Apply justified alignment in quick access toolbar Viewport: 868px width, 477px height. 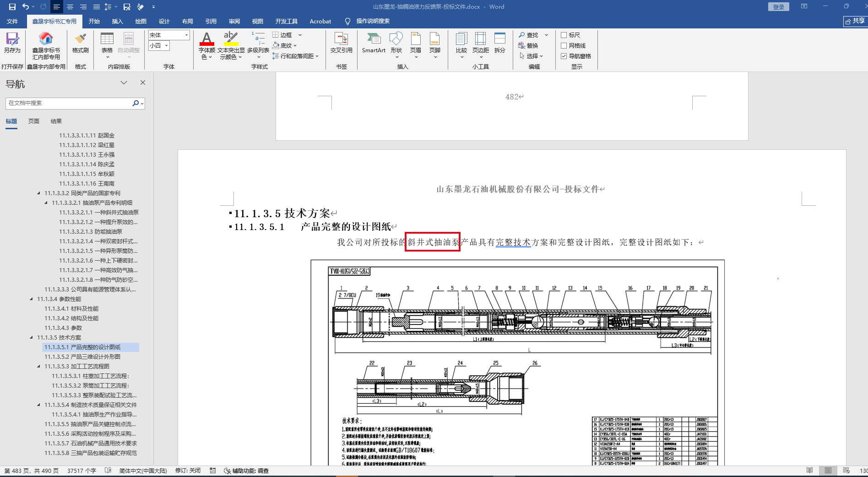(97, 7)
